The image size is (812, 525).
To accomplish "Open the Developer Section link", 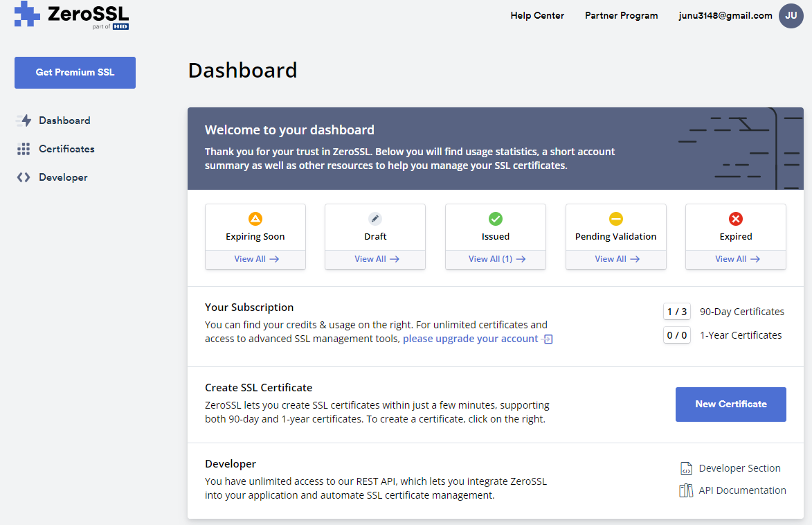I will click(739, 468).
